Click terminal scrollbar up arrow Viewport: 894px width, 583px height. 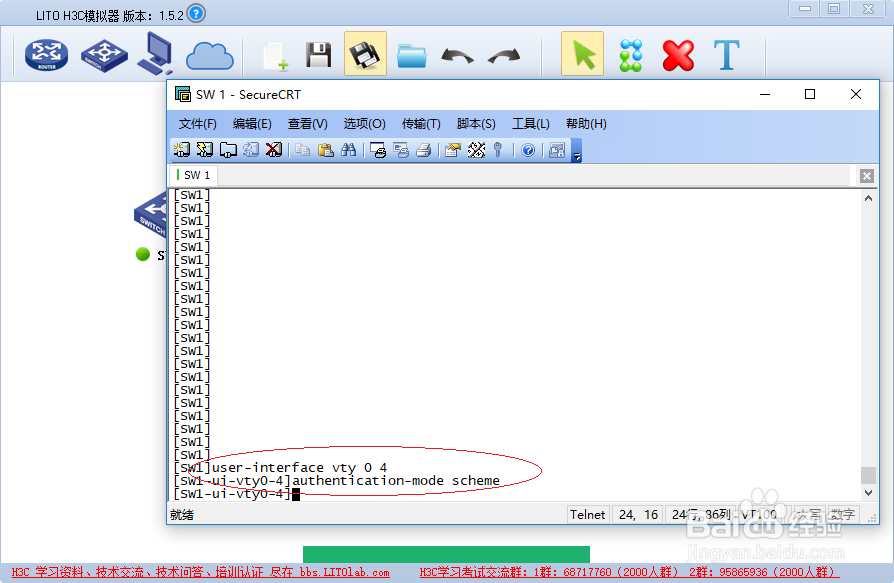(x=868, y=198)
